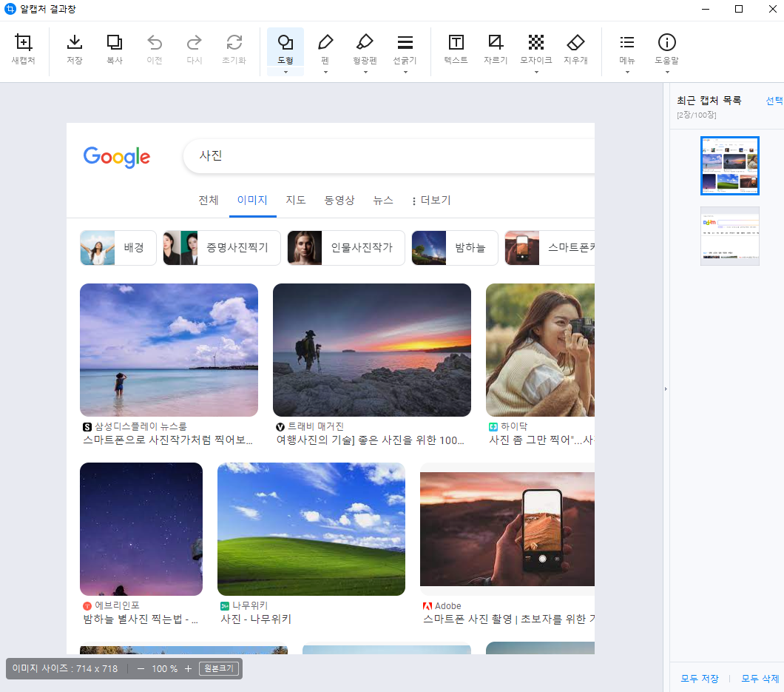Select the 자르기 crop tool
Viewport: 784px width, 692px height.
point(496,49)
